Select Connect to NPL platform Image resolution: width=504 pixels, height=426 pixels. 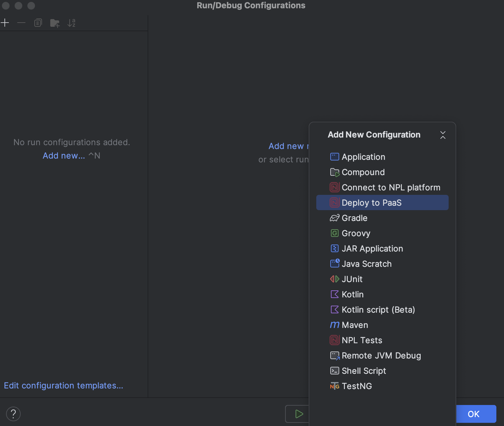pyautogui.click(x=390, y=188)
